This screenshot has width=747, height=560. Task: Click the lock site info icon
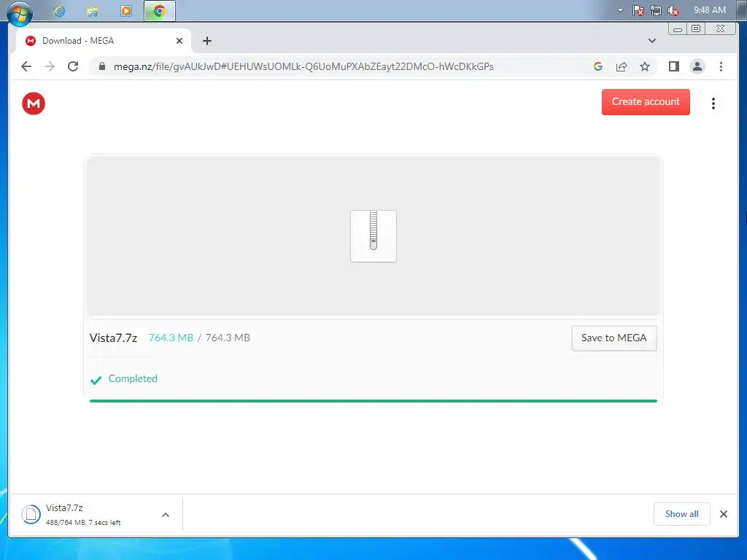click(x=101, y=66)
